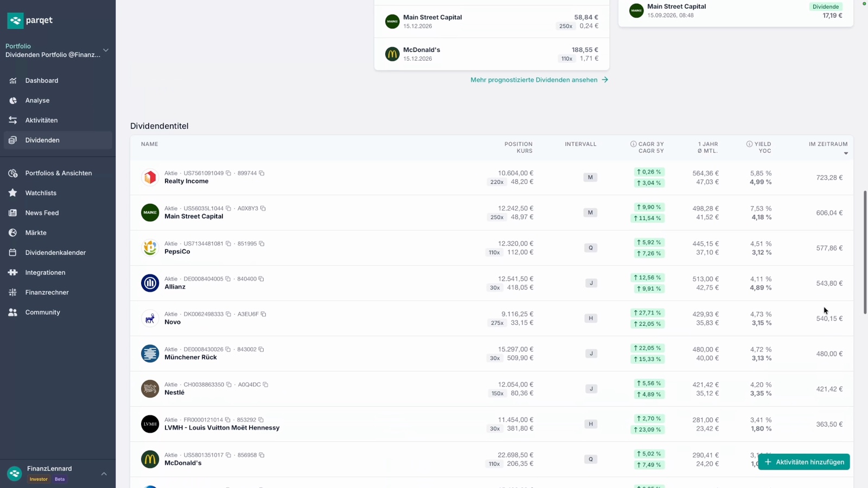This screenshot has height=488, width=868.
Task: Click the McDonald's forecast dividend card
Action: click(x=492, y=54)
